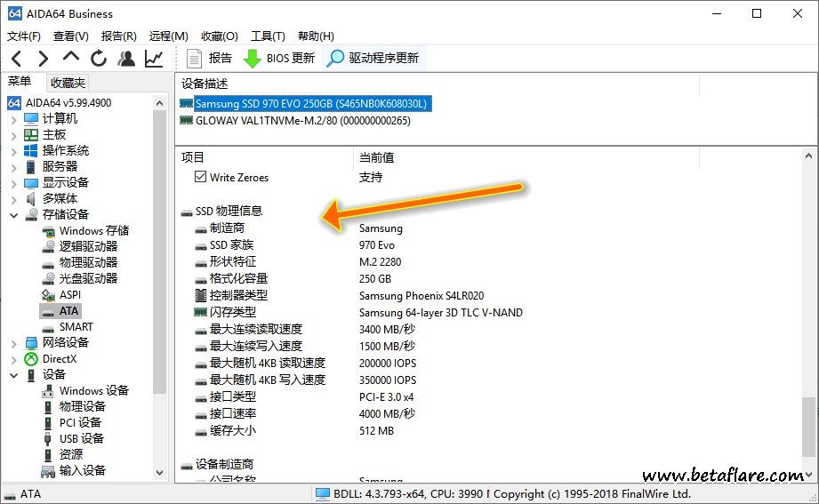Viewport: 819px width, 504px height.
Task: Click the Refresh icon in toolbar
Action: 98,59
